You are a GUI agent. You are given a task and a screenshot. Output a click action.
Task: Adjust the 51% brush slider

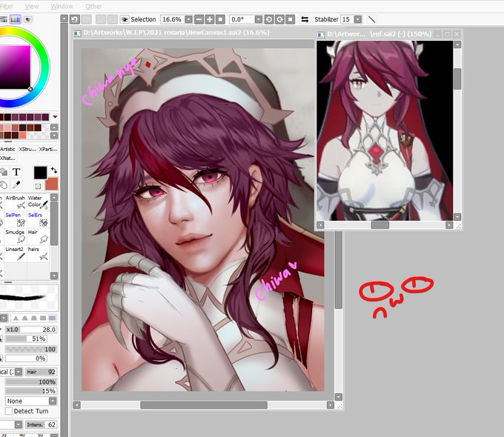click(x=26, y=339)
